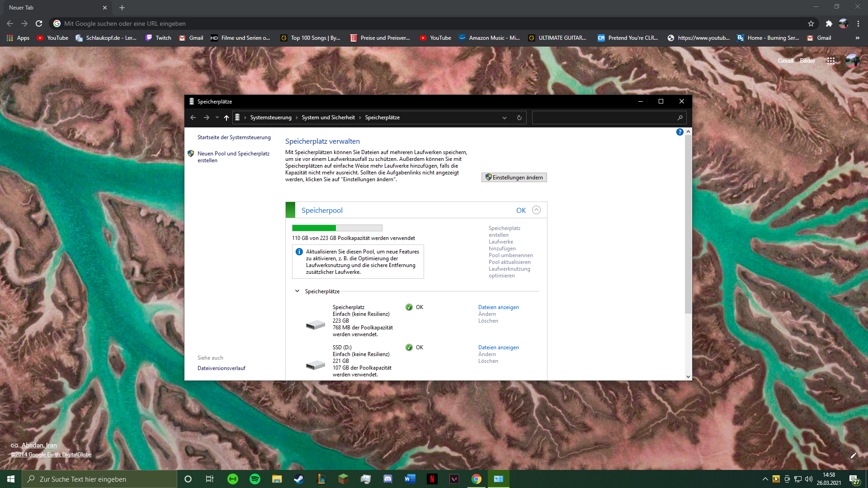Bookmark page with star icon
The height and width of the screenshot is (488, 868).
pos(811,23)
